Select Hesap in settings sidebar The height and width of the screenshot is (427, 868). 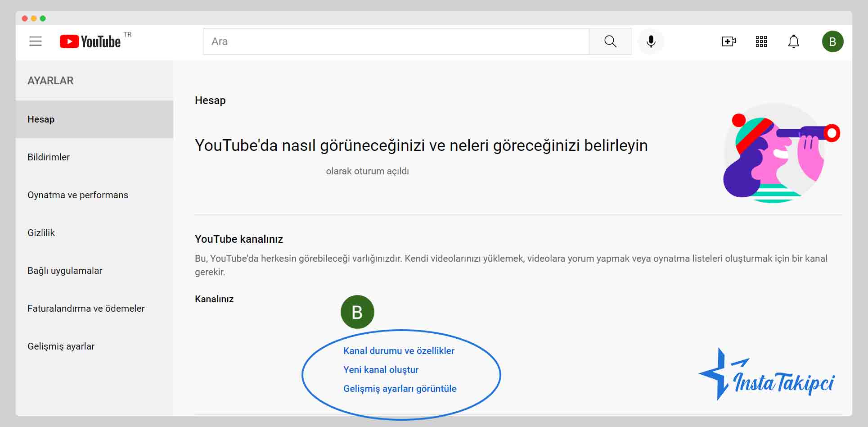click(94, 119)
